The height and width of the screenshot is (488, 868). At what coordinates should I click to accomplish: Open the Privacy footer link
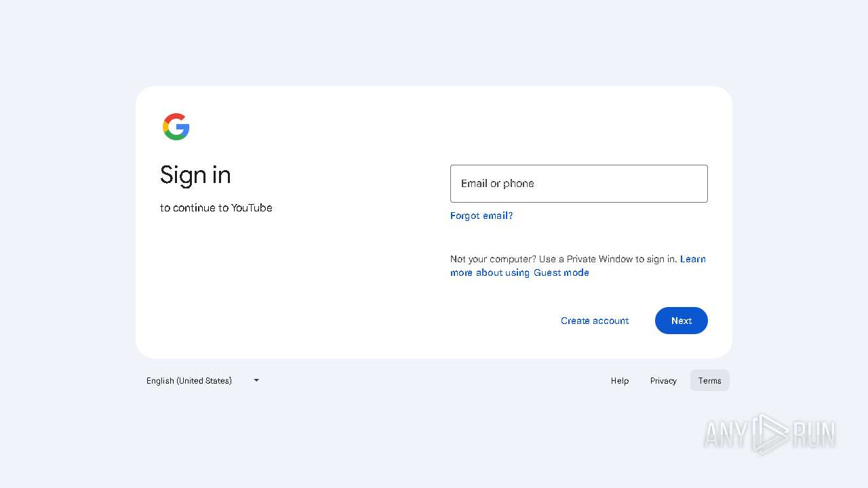coord(663,380)
